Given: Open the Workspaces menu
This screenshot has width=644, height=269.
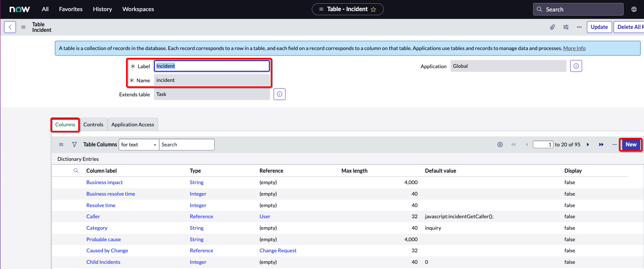Looking at the screenshot, I should click(138, 9).
